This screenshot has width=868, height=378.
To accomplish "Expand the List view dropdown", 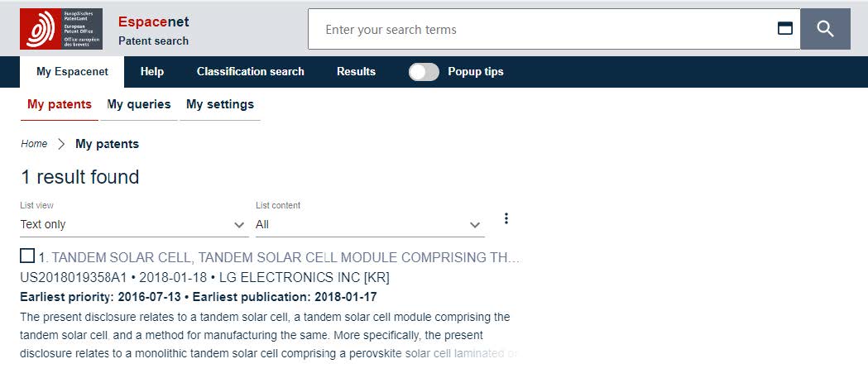I will pos(134,224).
